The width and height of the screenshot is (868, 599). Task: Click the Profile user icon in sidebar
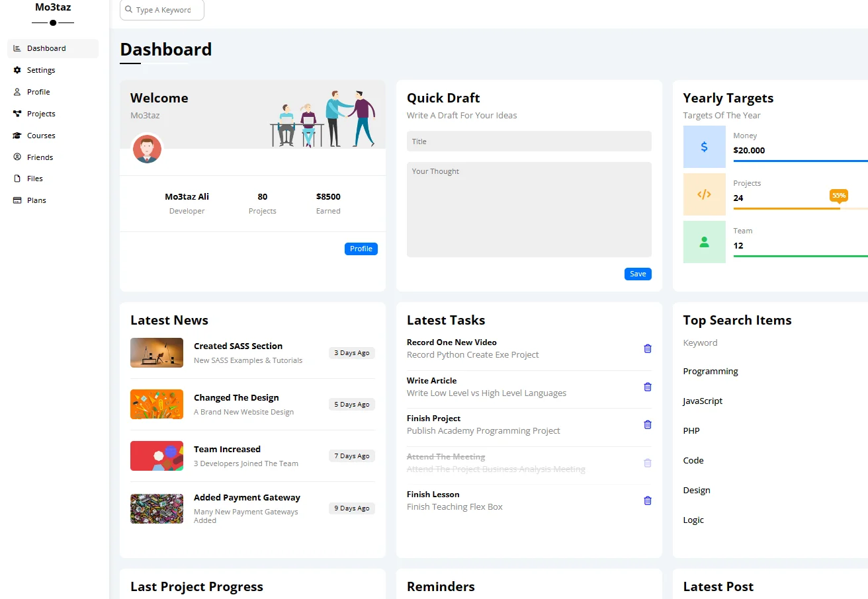click(17, 92)
